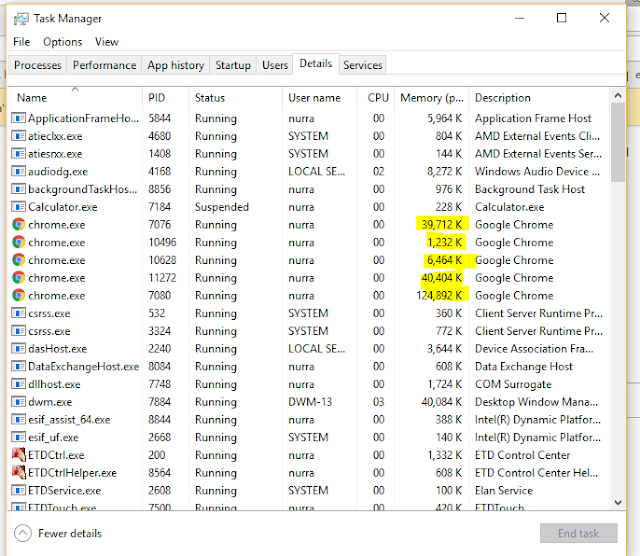Sort by the Description column header

(539, 98)
